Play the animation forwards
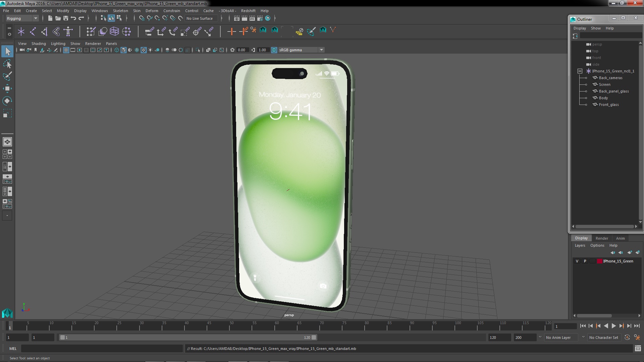The height and width of the screenshot is (362, 644). pyautogui.click(x=613, y=326)
